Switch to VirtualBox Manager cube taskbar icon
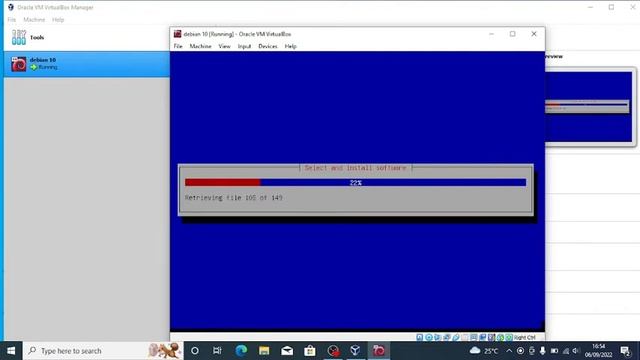The height and width of the screenshot is (360, 640). point(356,351)
